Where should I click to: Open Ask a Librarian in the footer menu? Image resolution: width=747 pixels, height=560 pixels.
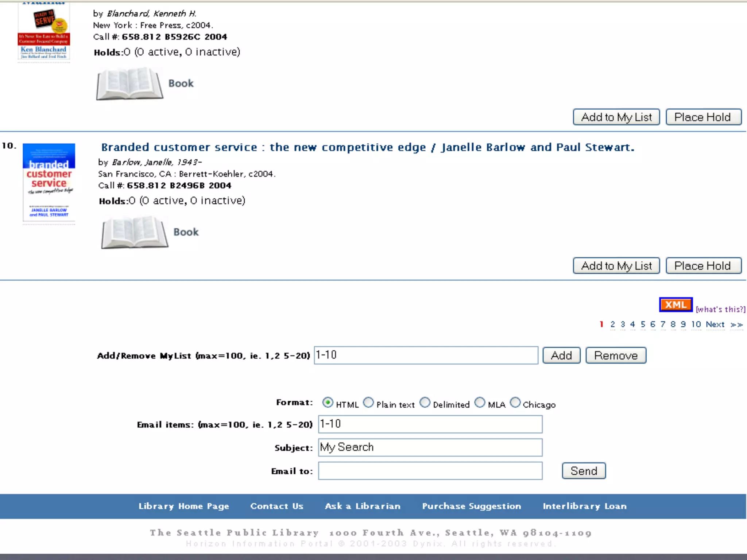coord(363,506)
